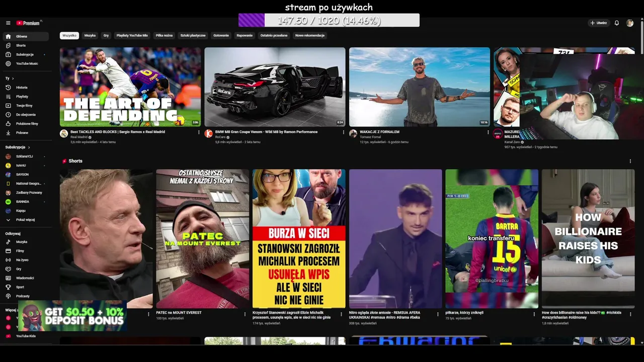Open Do obejrzenia watch later icon
Screen dimensions: 644x362
coord(8,115)
